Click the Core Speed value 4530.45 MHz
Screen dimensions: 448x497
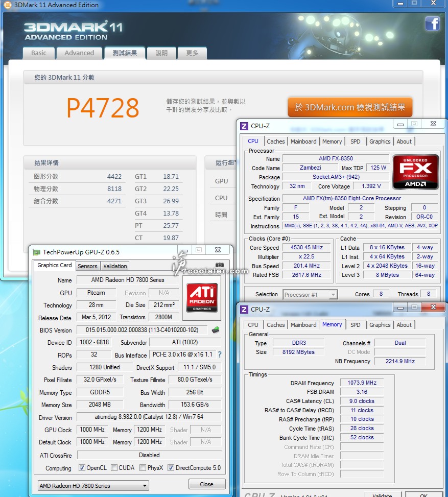click(x=306, y=248)
